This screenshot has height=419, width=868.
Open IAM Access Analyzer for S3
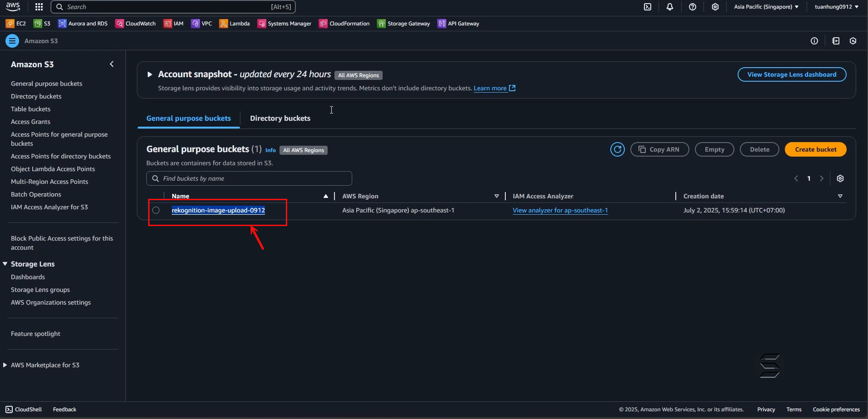49,207
